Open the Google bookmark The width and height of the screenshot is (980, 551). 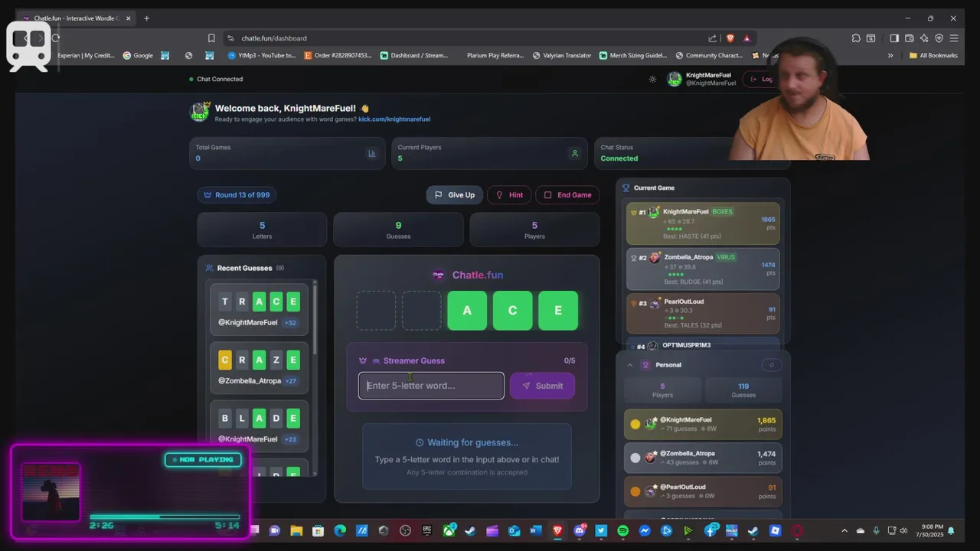tap(138, 55)
